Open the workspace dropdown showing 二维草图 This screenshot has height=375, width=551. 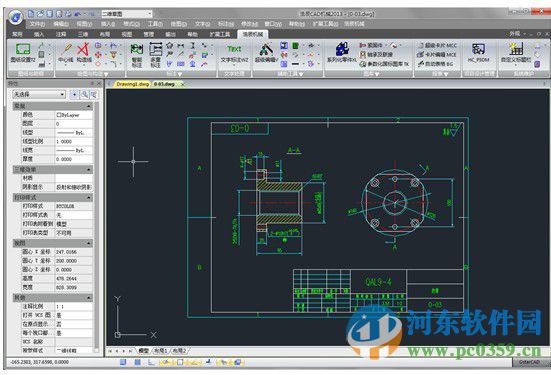click(x=127, y=14)
